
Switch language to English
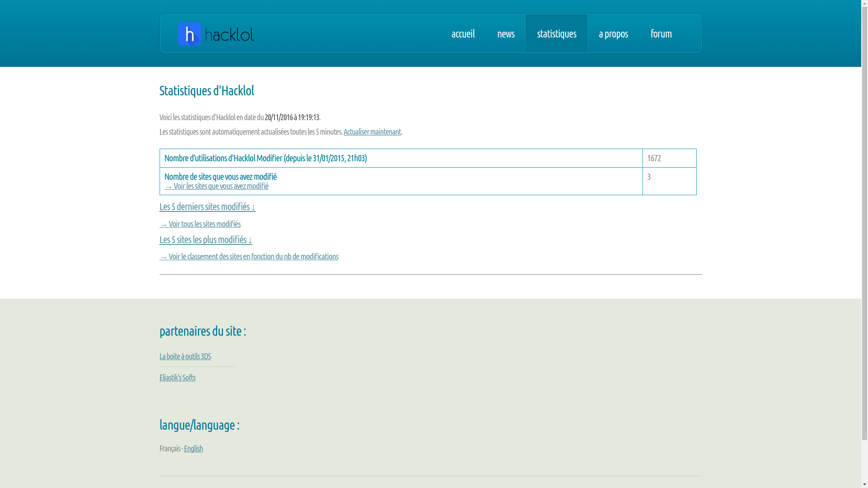point(193,448)
